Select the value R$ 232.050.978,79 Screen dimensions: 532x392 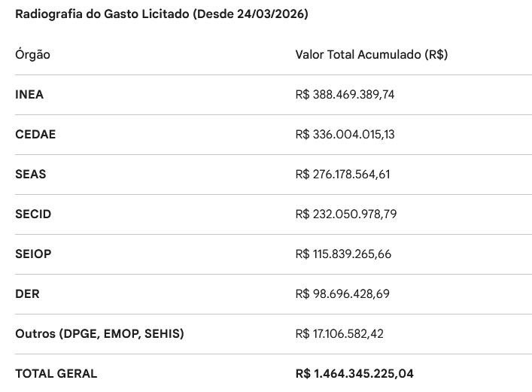(x=345, y=214)
